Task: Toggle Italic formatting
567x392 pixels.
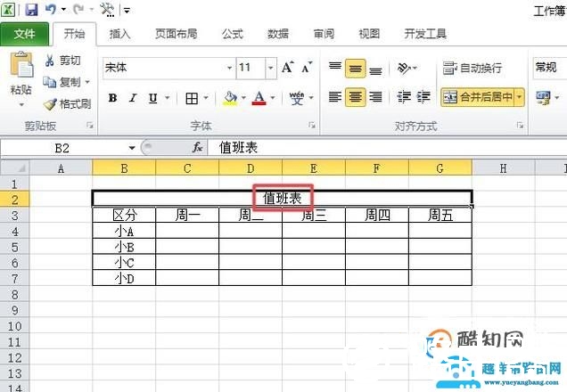Action: point(133,98)
